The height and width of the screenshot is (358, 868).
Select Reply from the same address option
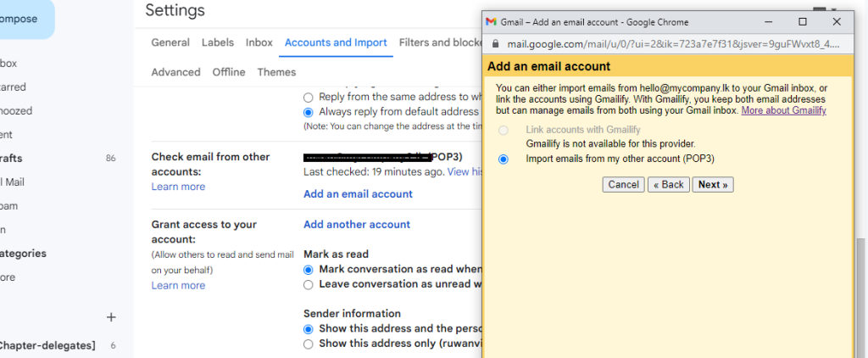point(309,97)
